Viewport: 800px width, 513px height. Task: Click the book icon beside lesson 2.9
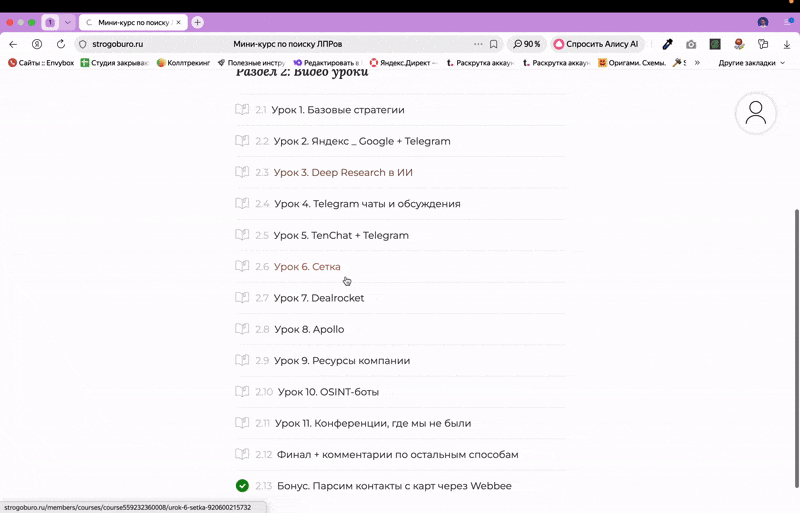pyautogui.click(x=242, y=360)
